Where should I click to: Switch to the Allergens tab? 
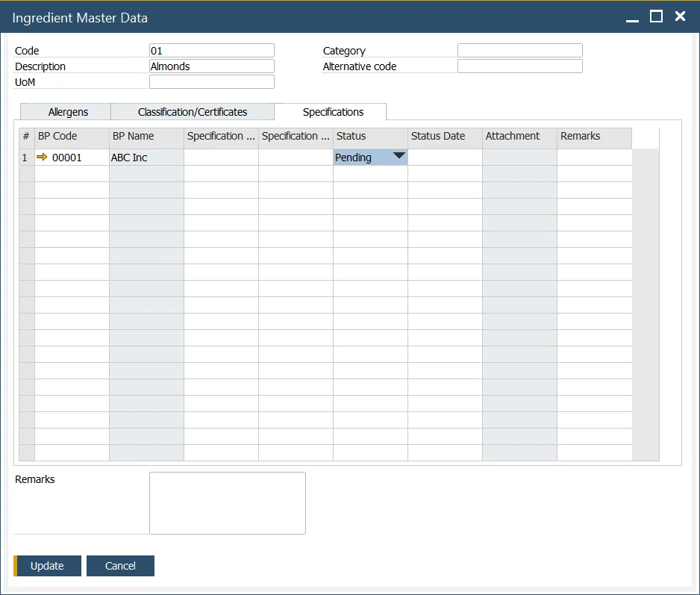point(68,112)
